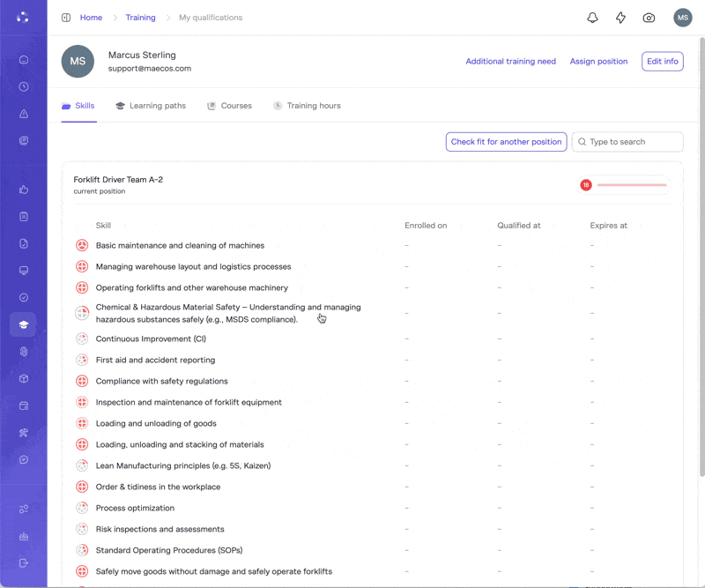This screenshot has width=705, height=588.
Task: Open the warning triangle sidebar icon
Action: [24, 114]
